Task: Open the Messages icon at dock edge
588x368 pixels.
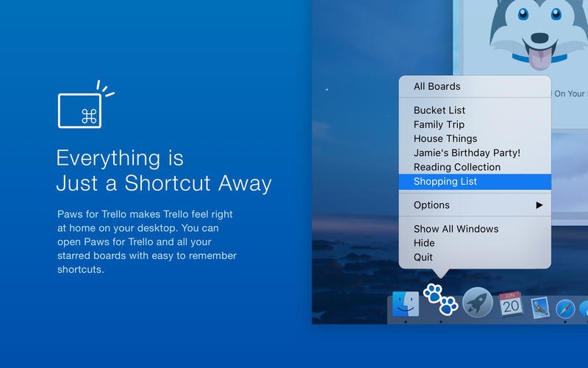Action: (x=584, y=308)
